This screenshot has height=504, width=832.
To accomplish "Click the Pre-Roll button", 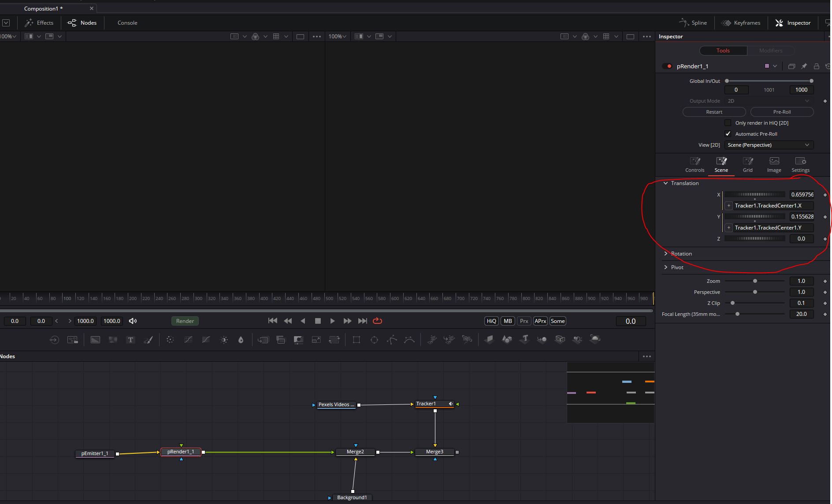I will pyautogui.click(x=782, y=112).
